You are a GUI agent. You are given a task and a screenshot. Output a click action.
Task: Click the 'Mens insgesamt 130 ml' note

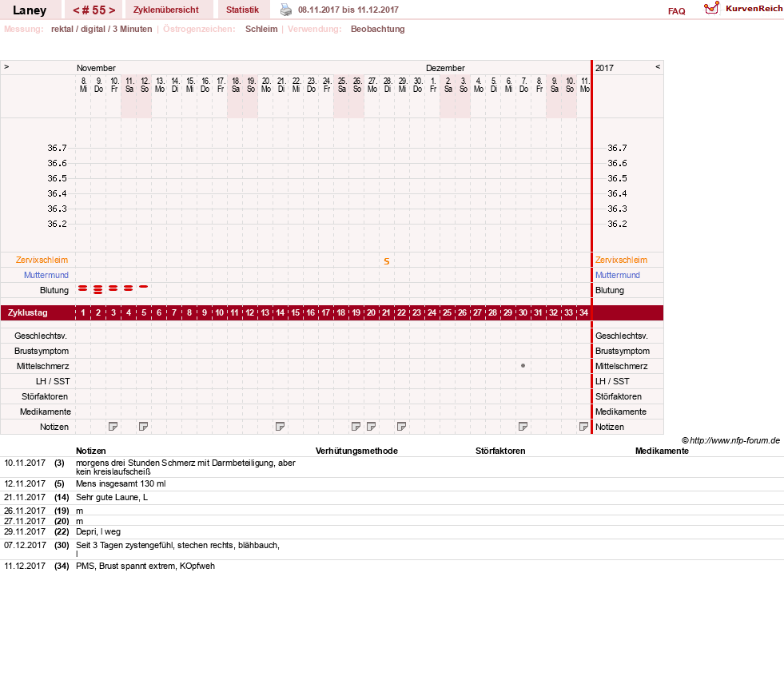pyautogui.click(x=121, y=483)
